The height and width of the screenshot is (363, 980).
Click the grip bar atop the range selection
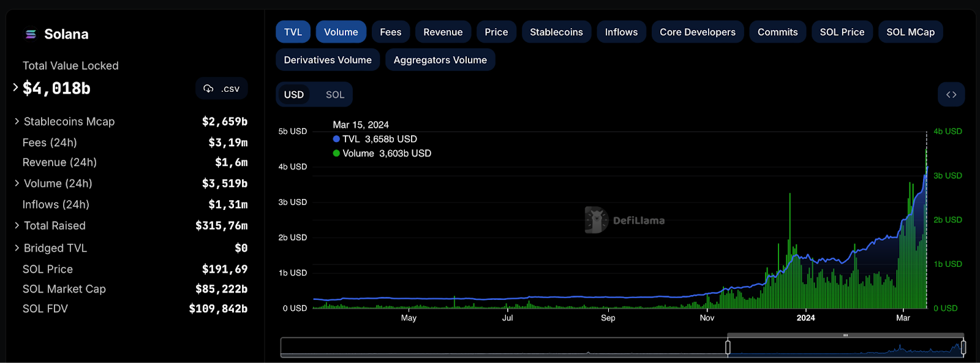coord(845,335)
